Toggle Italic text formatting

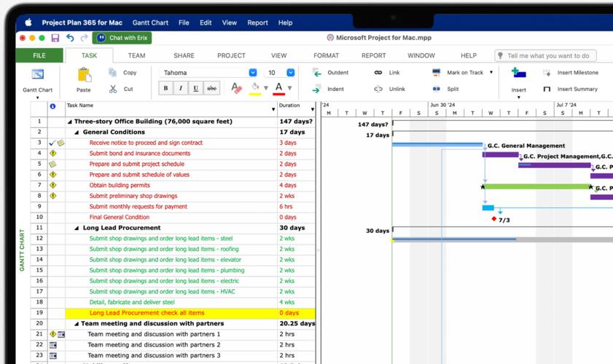[x=181, y=88]
